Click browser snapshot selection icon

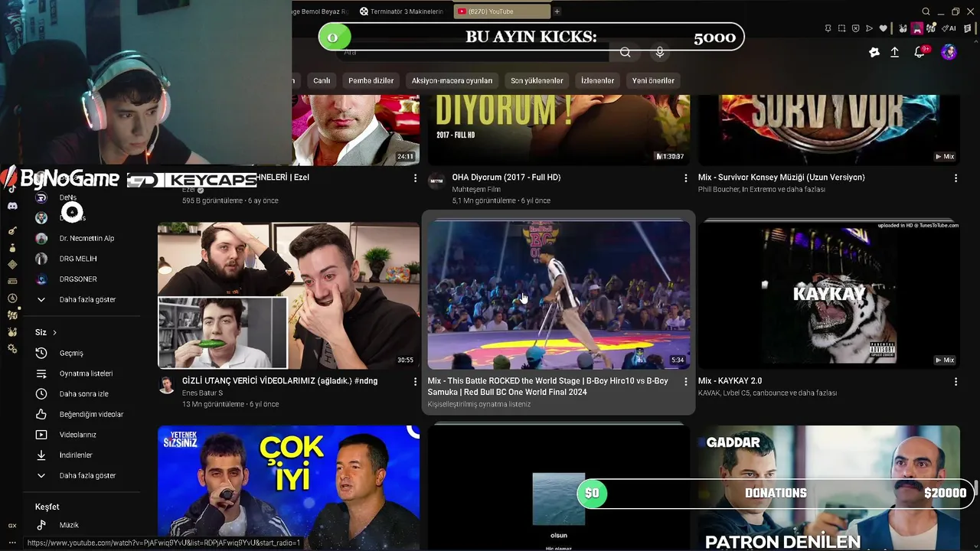(841, 28)
